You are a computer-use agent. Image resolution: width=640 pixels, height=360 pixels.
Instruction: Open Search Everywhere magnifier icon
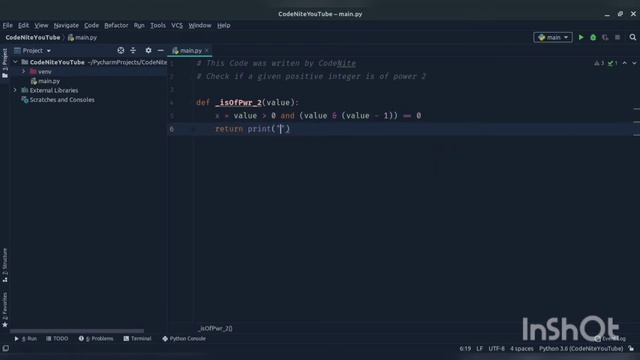pyautogui.click(x=633, y=38)
